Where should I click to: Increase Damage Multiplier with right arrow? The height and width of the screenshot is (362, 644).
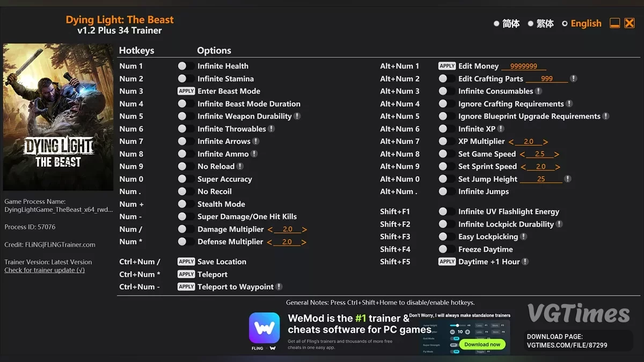tap(304, 230)
